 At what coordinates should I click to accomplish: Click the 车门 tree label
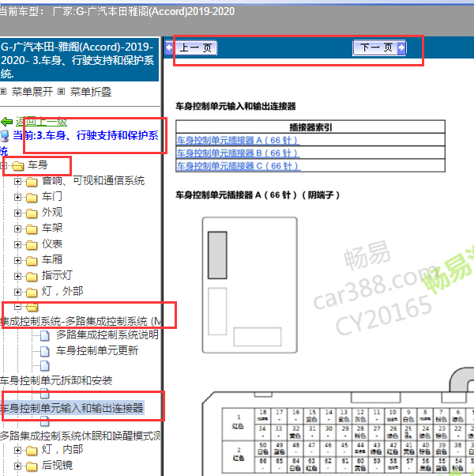pos(52,196)
